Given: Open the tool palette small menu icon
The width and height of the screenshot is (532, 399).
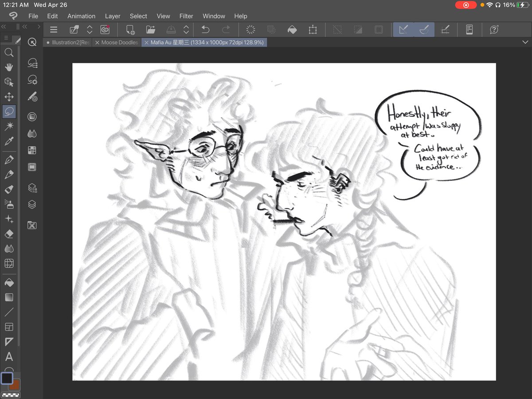Looking at the screenshot, I should pyautogui.click(x=6, y=38).
